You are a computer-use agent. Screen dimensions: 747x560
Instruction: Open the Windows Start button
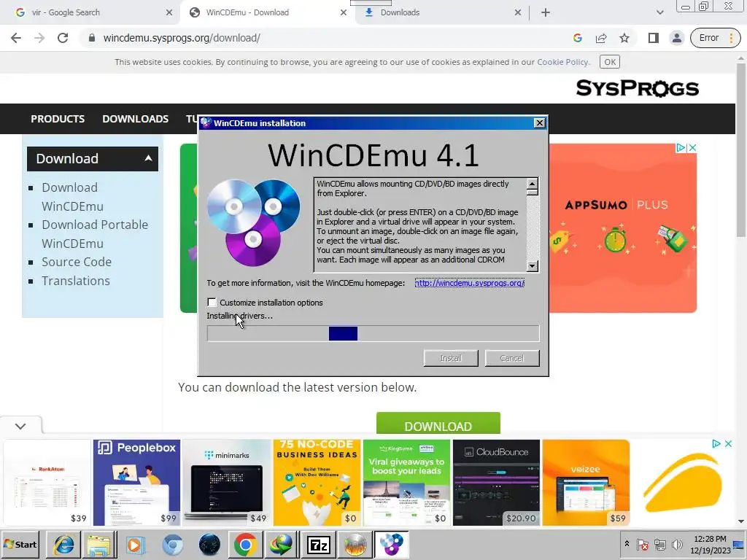point(20,544)
